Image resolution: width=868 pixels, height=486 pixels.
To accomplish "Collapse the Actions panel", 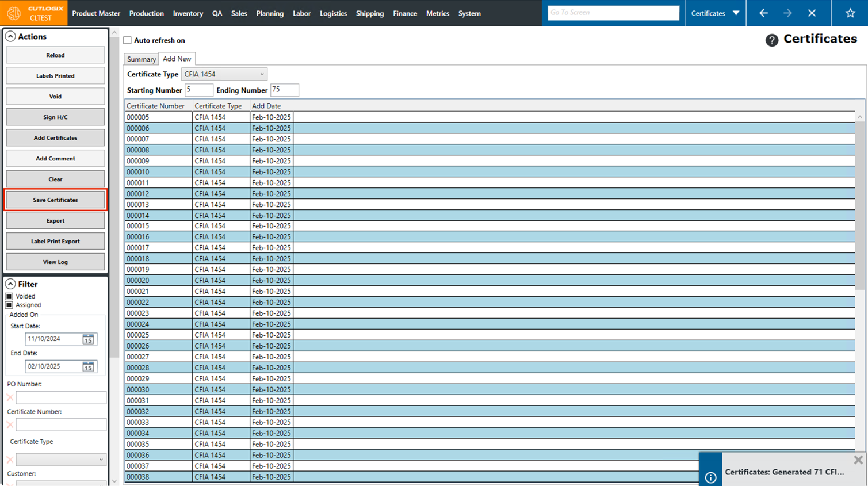I will (10, 36).
